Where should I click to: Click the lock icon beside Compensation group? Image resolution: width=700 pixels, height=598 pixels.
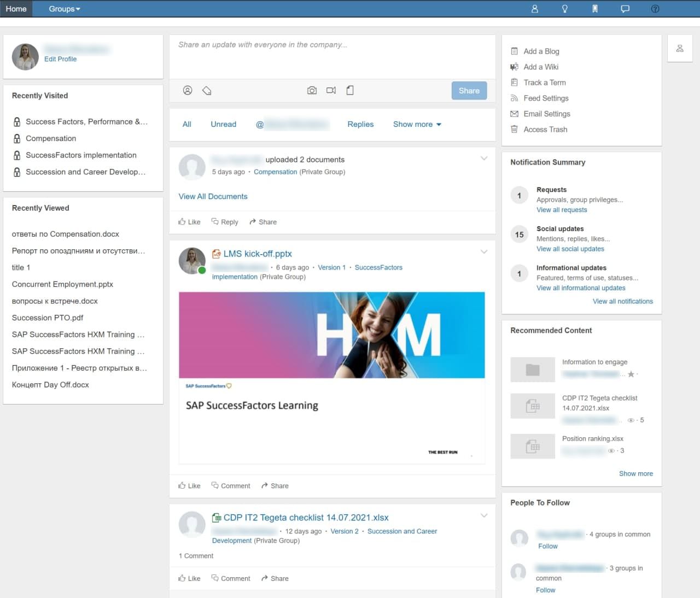17,139
